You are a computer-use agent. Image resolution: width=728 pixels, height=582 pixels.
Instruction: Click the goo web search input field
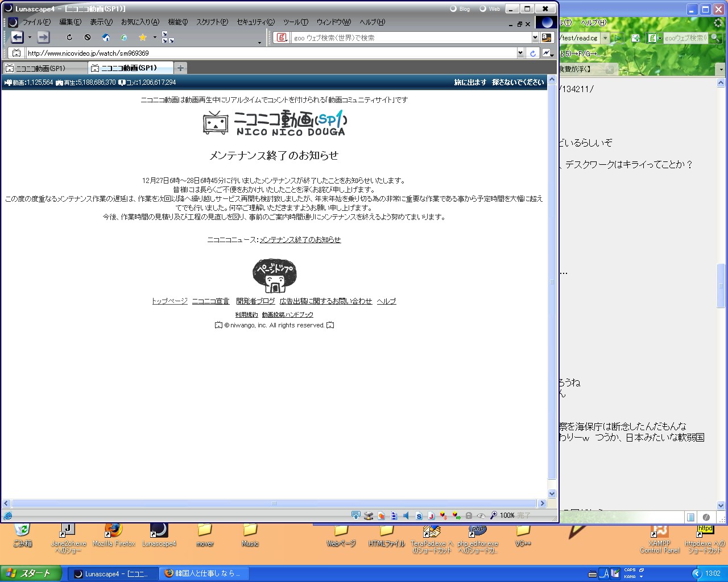(x=412, y=38)
